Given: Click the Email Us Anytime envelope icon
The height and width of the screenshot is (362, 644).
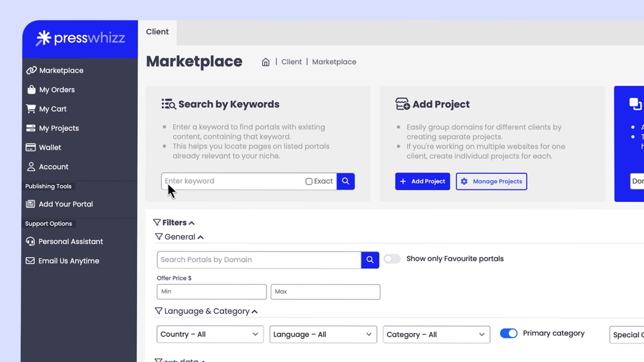Looking at the screenshot, I should pos(30,260).
